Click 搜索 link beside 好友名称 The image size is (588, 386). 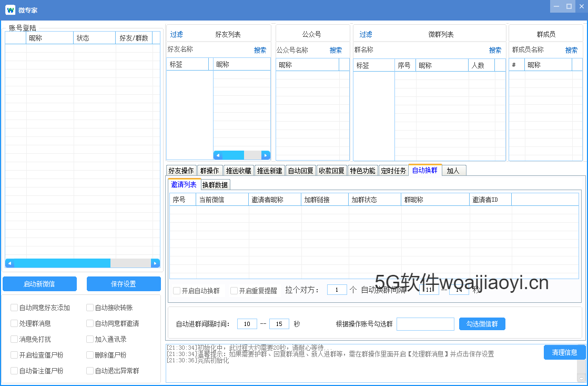tap(260, 50)
